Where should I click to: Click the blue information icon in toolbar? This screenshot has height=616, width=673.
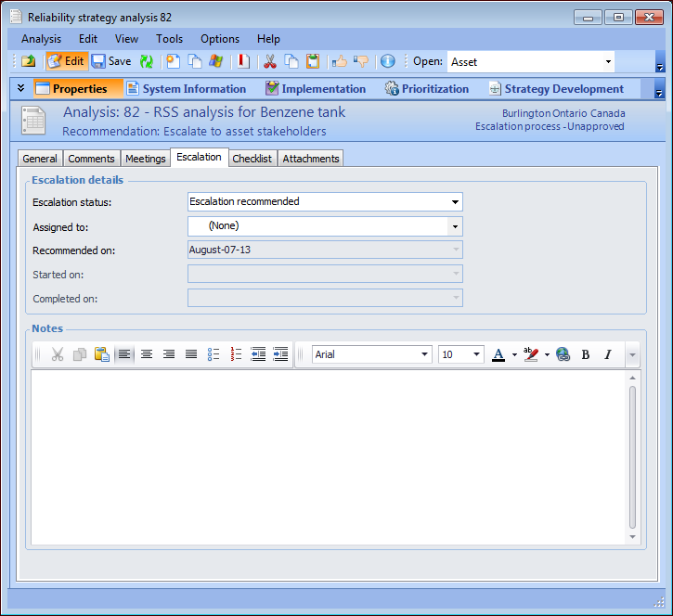tap(388, 61)
